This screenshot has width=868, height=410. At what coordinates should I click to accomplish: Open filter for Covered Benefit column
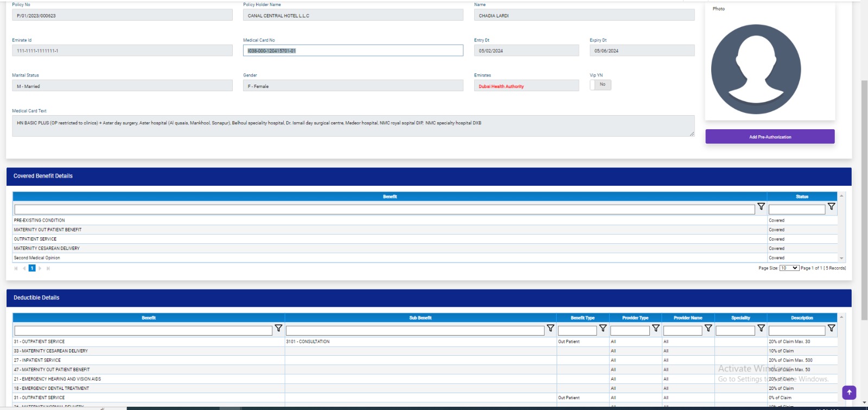pyautogui.click(x=761, y=207)
